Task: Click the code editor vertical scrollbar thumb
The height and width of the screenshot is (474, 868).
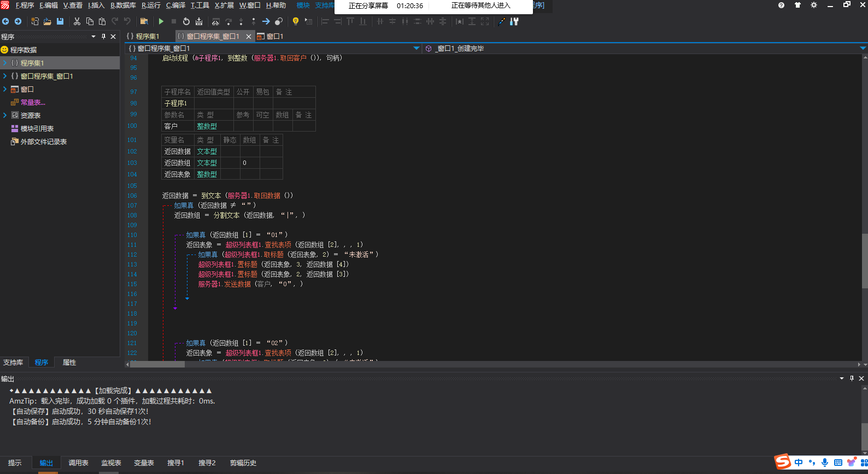Action: 865,260
